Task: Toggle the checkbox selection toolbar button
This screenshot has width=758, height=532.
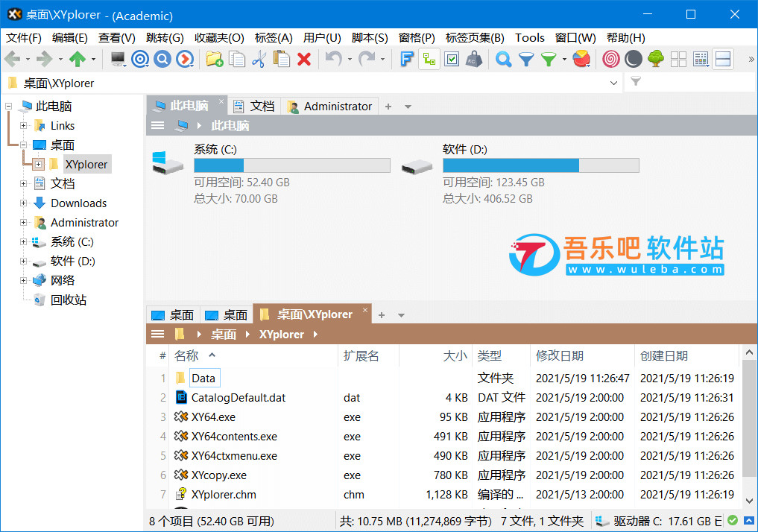Action: [x=452, y=60]
